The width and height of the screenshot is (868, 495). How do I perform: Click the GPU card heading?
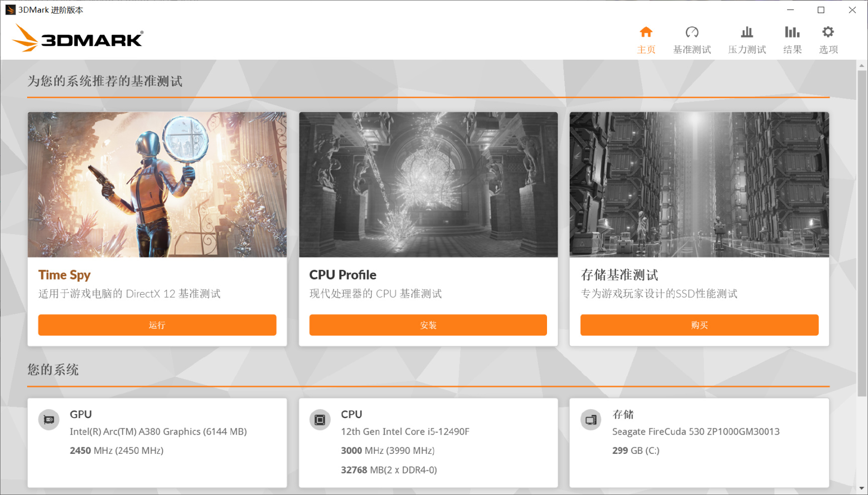(81, 414)
